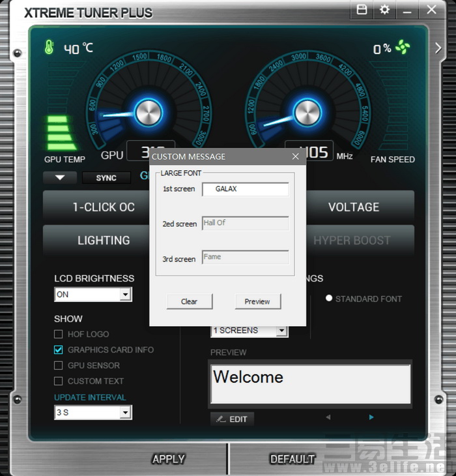Select the HYPER BOOST tab
The image size is (456, 476).
(x=360, y=241)
